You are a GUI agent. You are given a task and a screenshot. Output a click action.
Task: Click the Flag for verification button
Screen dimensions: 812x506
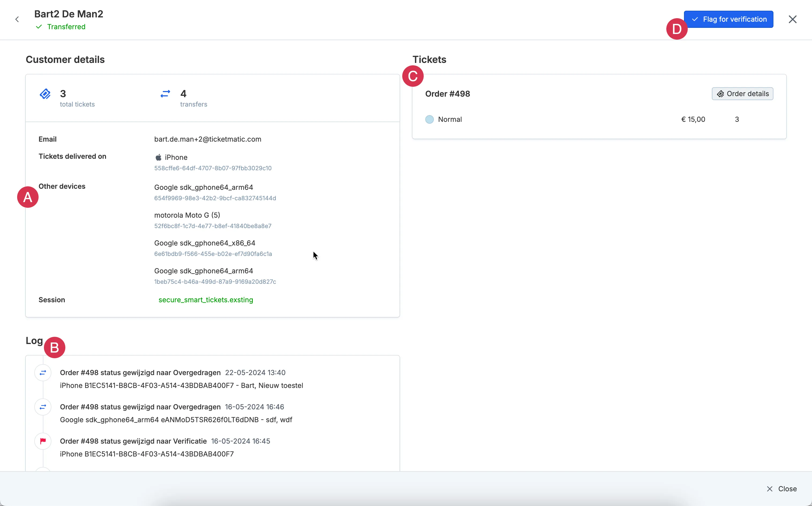pos(728,19)
